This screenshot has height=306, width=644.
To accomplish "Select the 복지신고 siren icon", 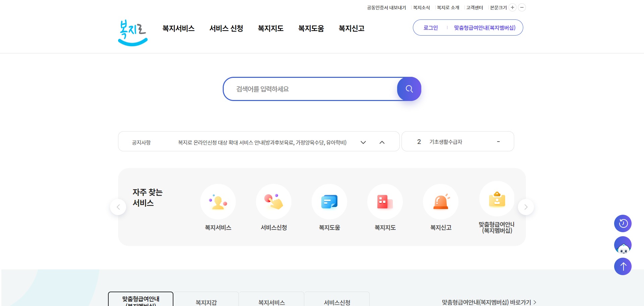I will click(440, 201).
